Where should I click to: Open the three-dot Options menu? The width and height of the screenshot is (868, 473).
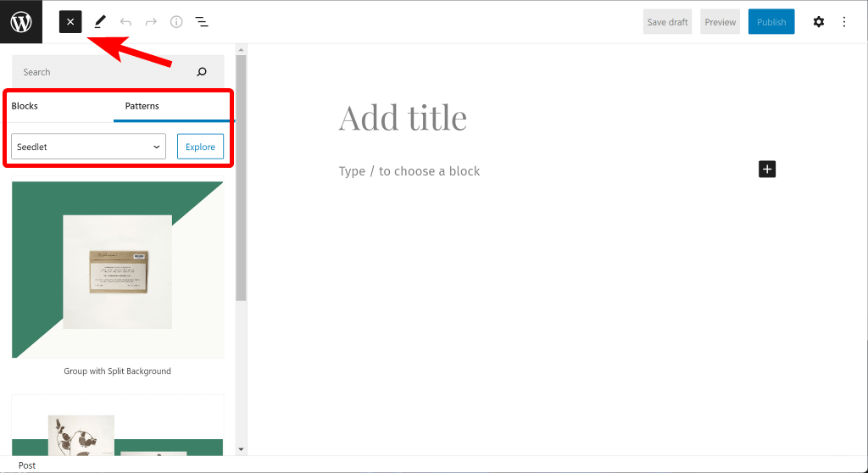[x=844, y=21]
